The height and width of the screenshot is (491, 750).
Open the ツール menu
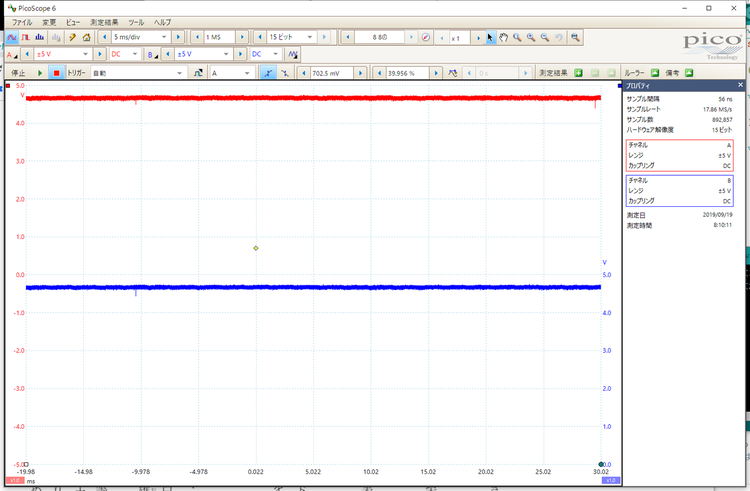(x=136, y=21)
